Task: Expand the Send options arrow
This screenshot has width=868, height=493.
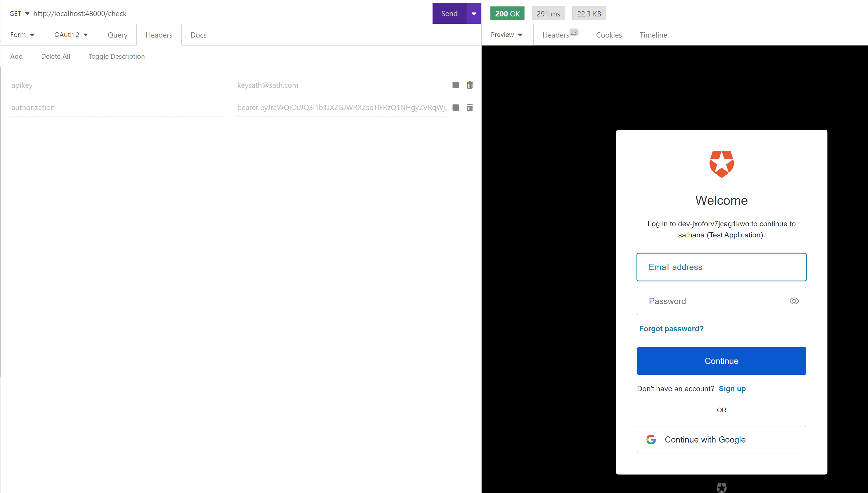Action: pos(474,13)
